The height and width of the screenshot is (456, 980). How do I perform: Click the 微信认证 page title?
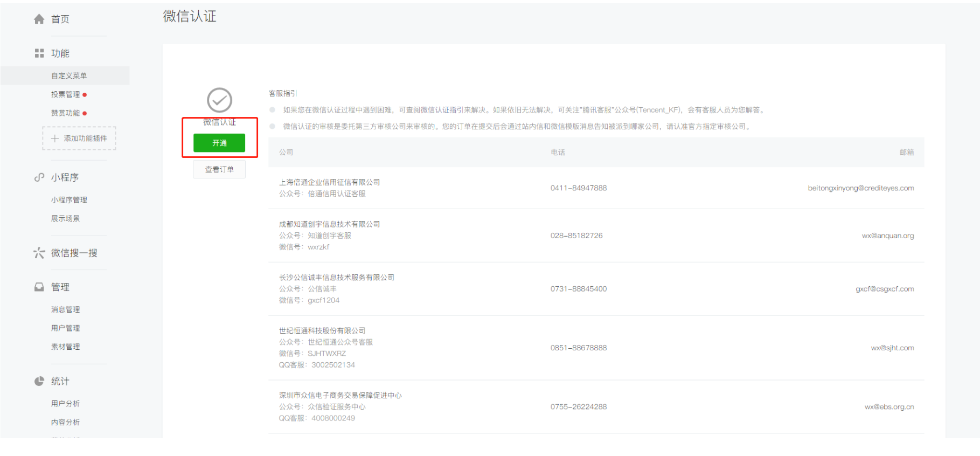(190, 17)
